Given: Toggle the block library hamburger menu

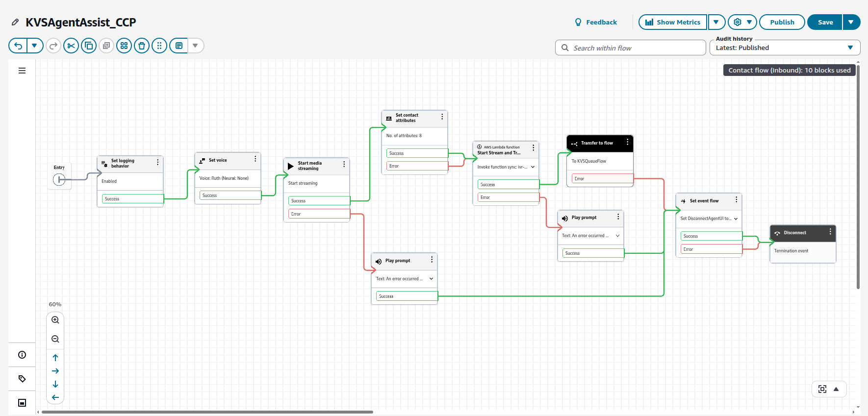Looking at the screenshot, I should coord(22,71).
